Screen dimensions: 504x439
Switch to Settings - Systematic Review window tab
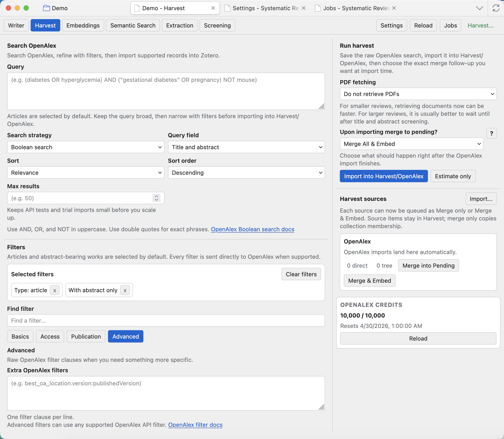point(265,8)
